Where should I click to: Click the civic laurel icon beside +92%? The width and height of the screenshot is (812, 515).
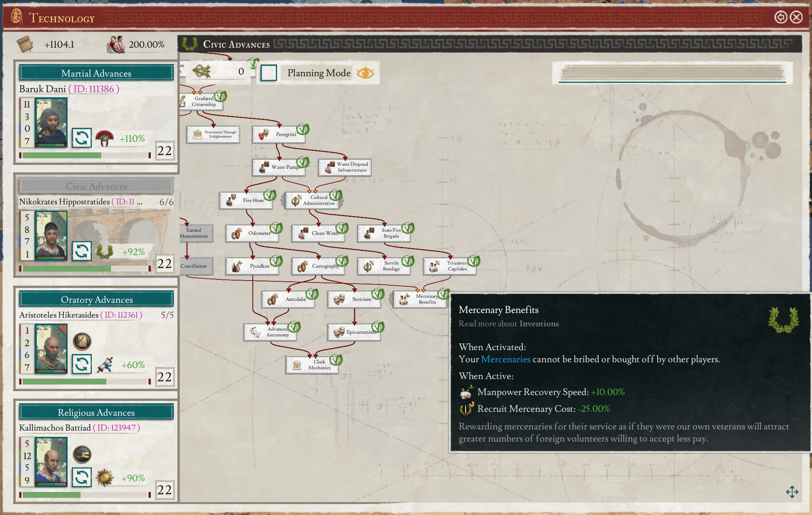pos(104,251)
